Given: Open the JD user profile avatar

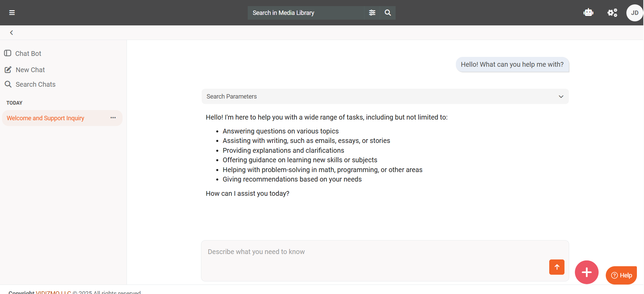Looking at the screenshot, I should click(x=635, y=13).
